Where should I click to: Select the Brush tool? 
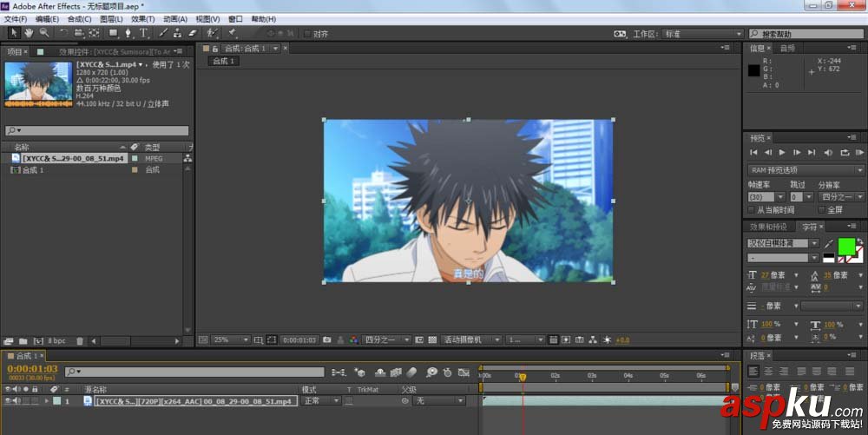[x=163, y=33]
